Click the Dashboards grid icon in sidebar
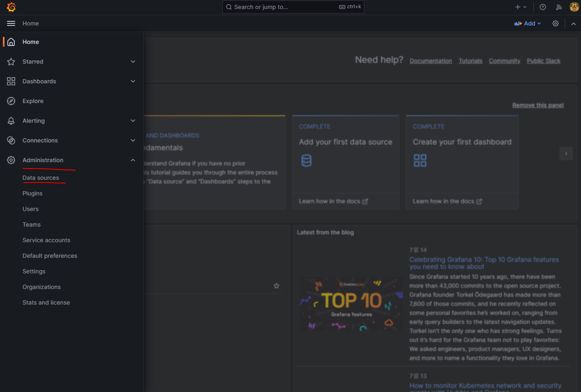This screenshot has width=581, height=392. [11, 81]
